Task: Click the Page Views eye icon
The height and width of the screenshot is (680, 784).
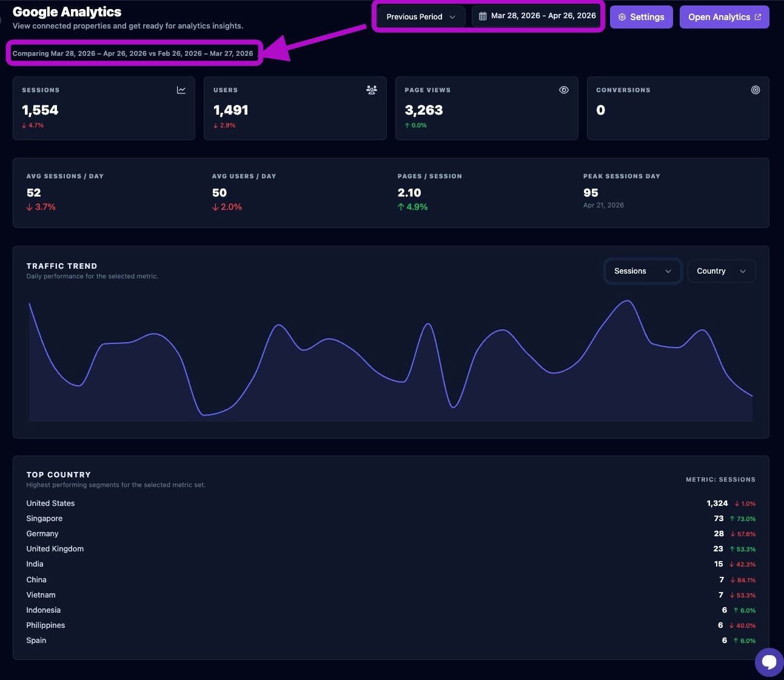Action: (564, 90)
